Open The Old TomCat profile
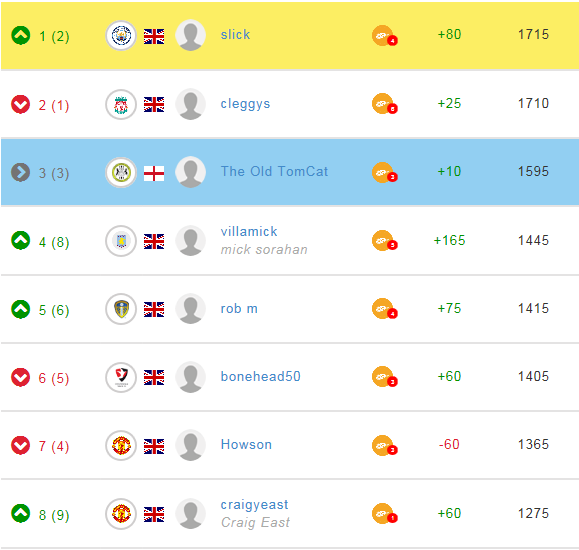Screen dimensions: 579x550 (x=274, y=171)
